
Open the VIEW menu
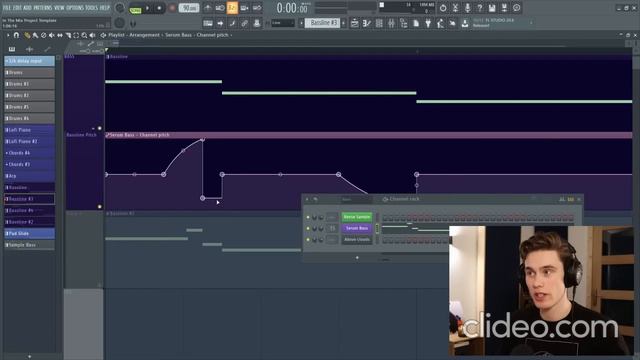(59, 8)
